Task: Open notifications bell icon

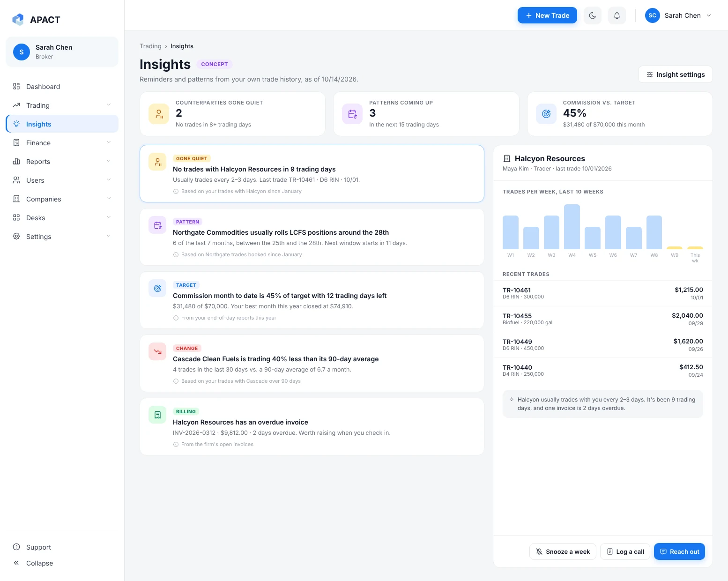Action: [617, 15]
